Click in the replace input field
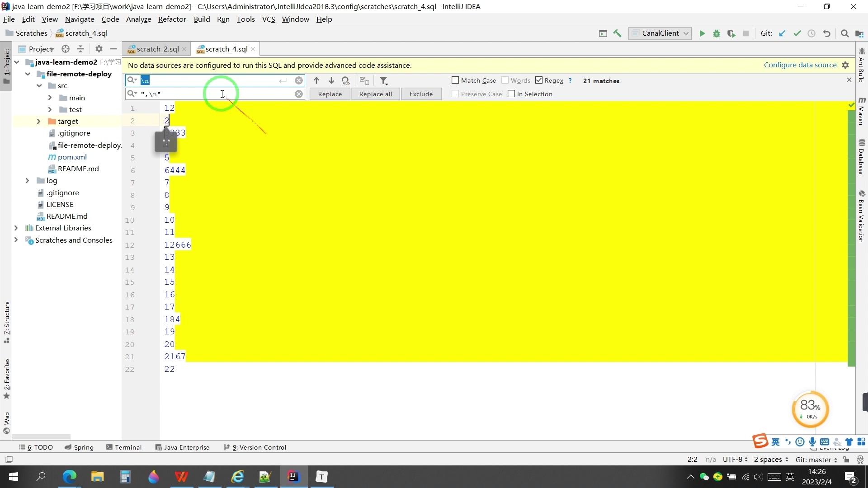Viewport: 868px width, 488px height. click(x=216, y=94)
